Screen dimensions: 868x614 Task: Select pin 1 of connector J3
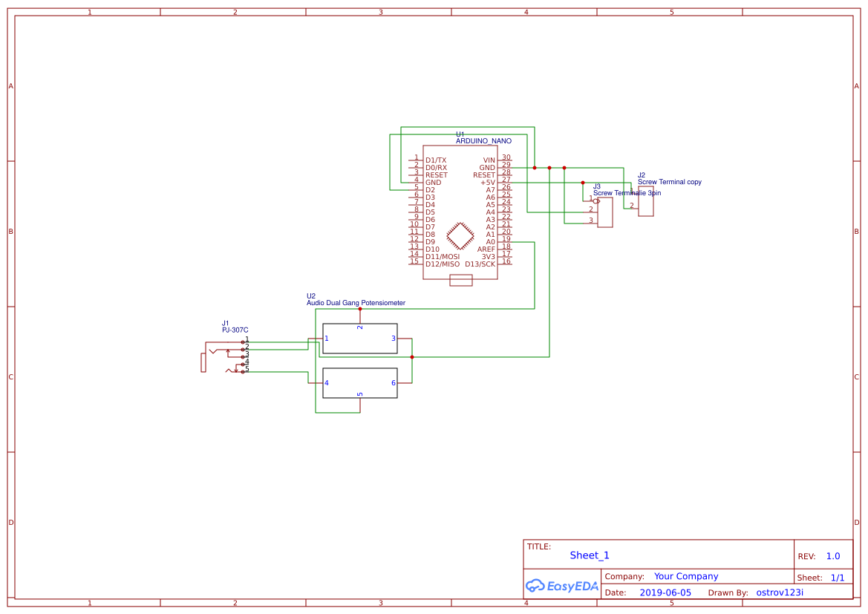click(x=592, y=200)
